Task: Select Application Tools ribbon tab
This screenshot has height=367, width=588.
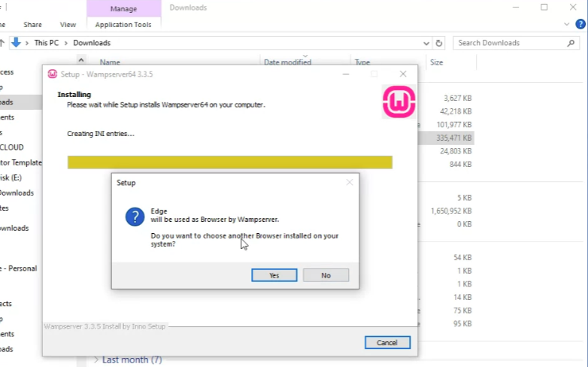Action: point(123,25)
